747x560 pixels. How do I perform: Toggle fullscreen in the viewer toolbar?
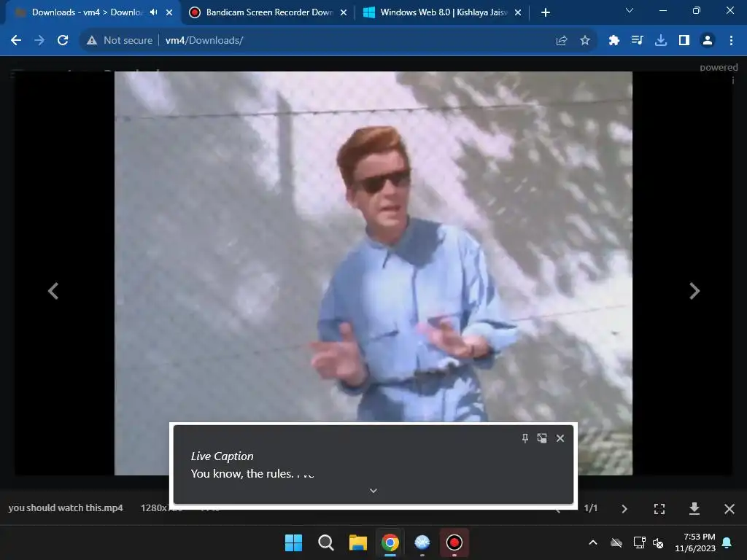659,509
